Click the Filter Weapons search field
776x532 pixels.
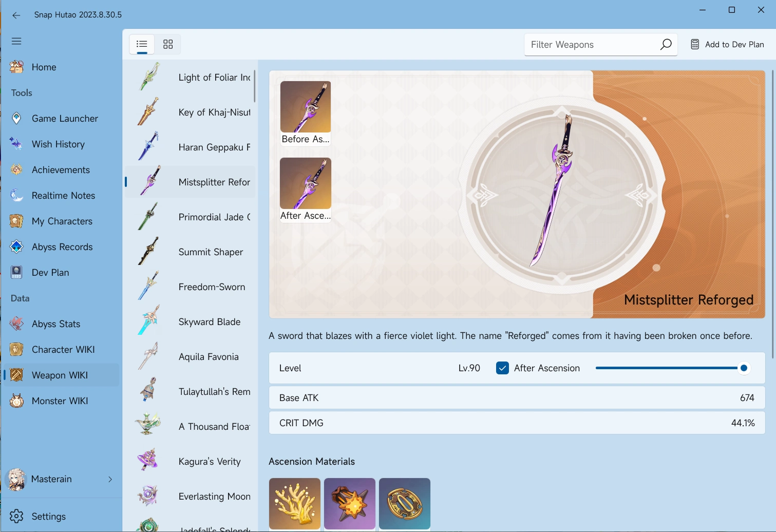[x=601, y=45]
